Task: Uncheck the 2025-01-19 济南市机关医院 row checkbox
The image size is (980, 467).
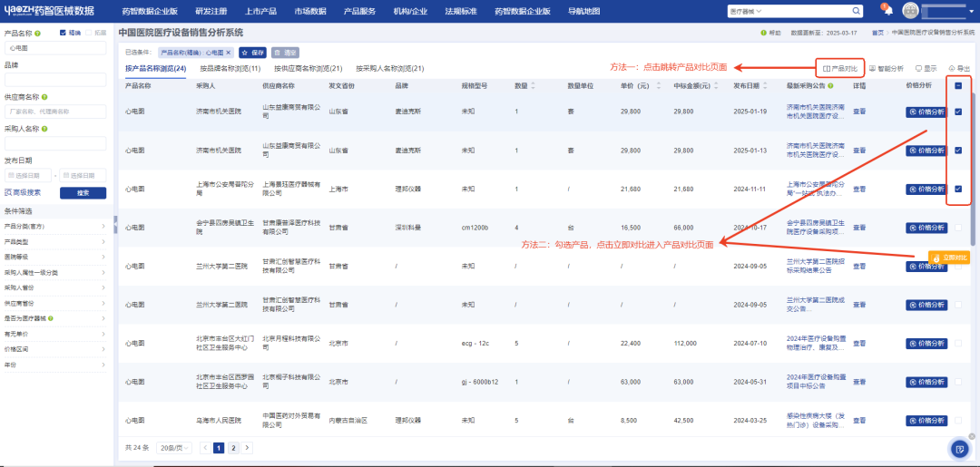Action: 958,112
